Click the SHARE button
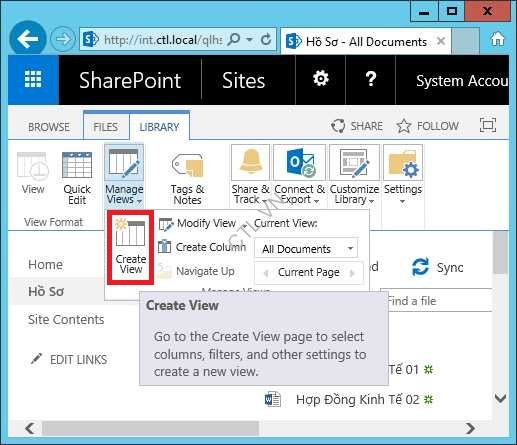The image size is (517, 445). point(357,126)
